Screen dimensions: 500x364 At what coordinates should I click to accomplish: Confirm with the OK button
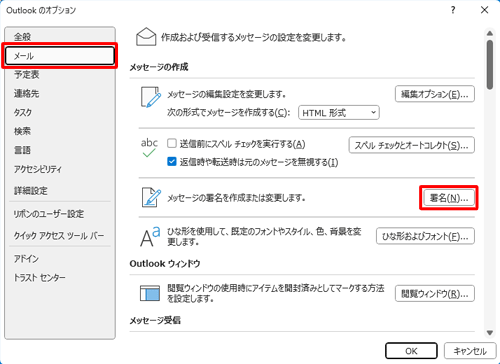[x=411, y=351]
